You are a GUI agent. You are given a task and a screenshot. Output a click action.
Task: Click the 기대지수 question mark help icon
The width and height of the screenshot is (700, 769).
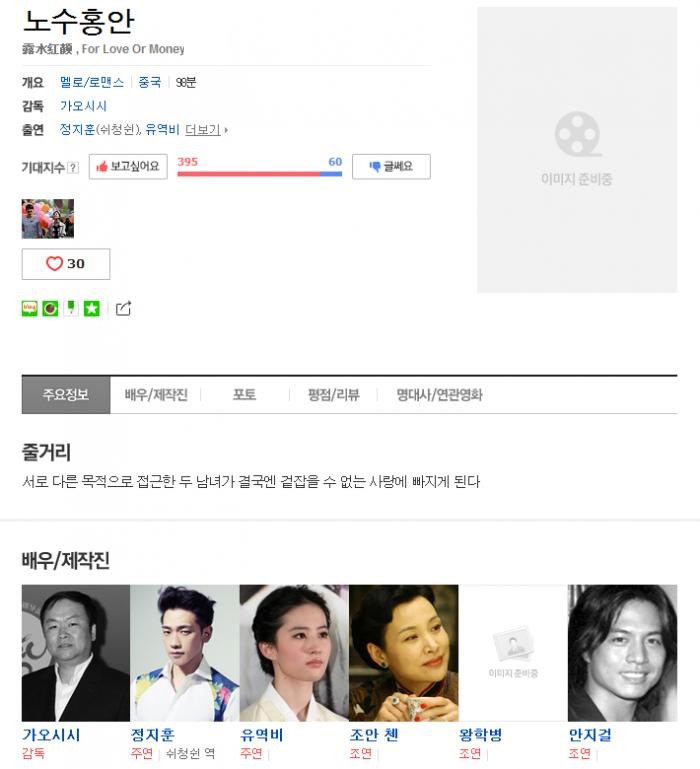point(73,168)
